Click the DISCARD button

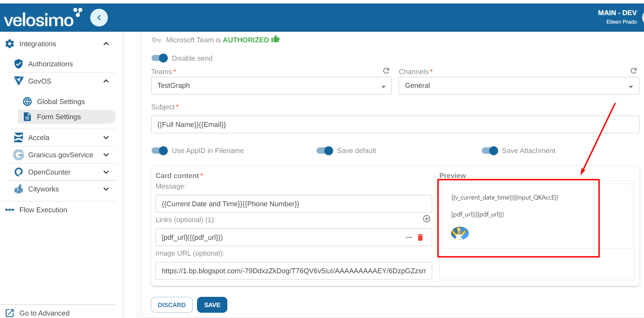(x=172, y=305)
